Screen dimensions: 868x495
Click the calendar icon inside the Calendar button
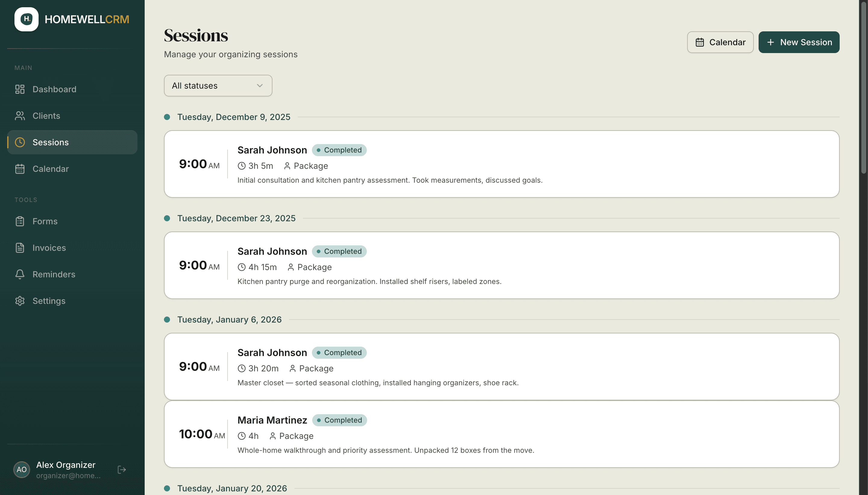click(x=700, y=42)
